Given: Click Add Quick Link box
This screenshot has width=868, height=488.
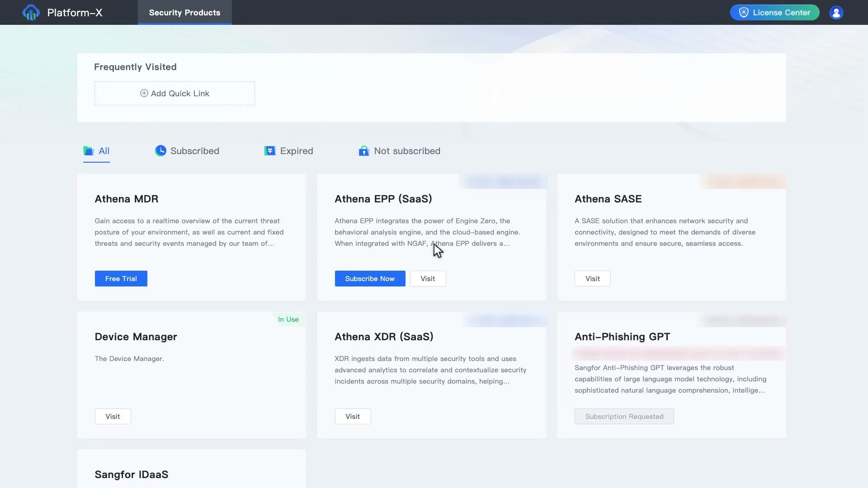Looking at the screenshot, I should [x=175, y=94].
